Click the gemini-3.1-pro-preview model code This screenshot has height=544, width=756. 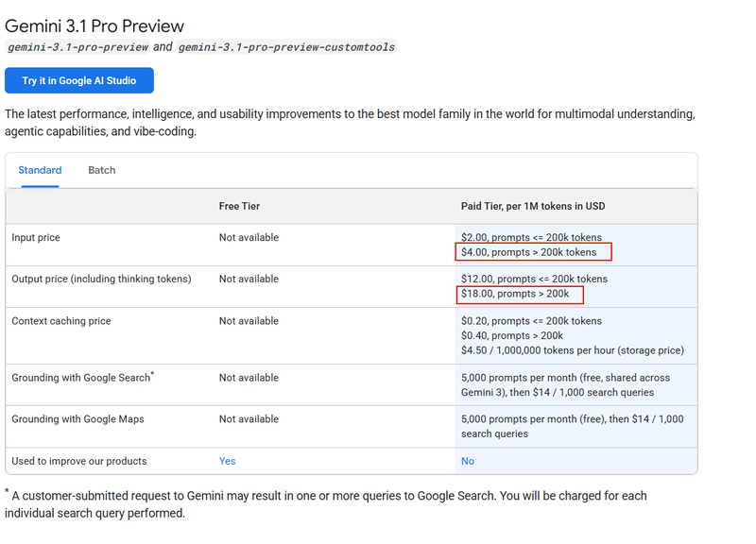[77, 47]
